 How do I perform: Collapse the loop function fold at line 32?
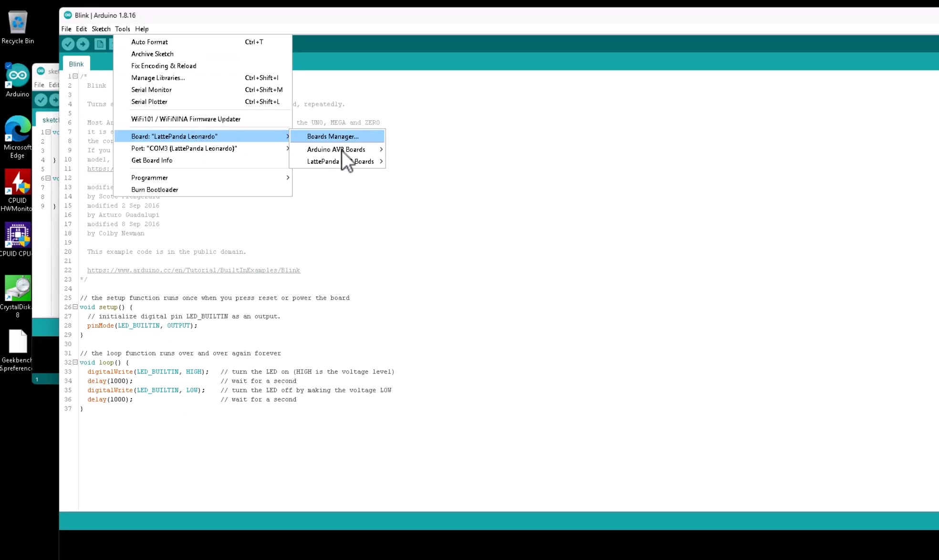coord(75,363)
